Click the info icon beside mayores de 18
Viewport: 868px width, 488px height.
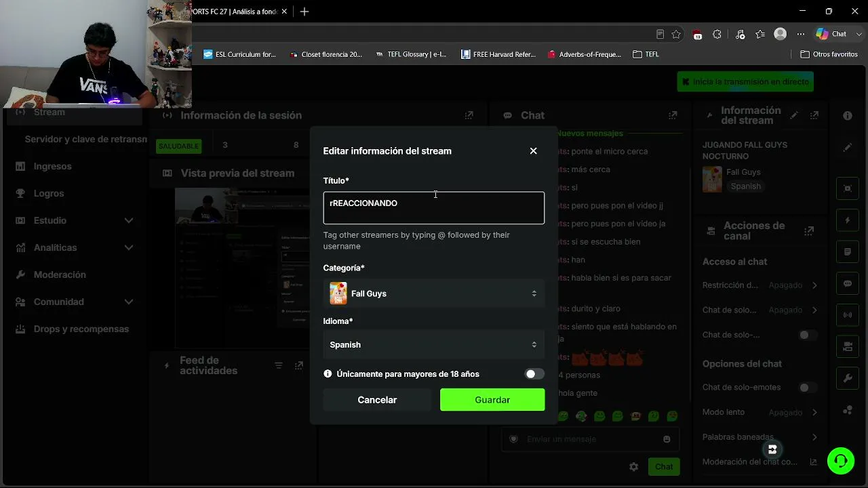click(x=328, y=374)
